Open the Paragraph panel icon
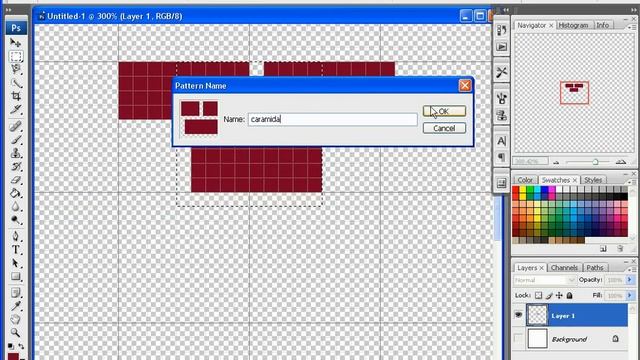This screenshot has width=640, height=360. click(502, 157)
